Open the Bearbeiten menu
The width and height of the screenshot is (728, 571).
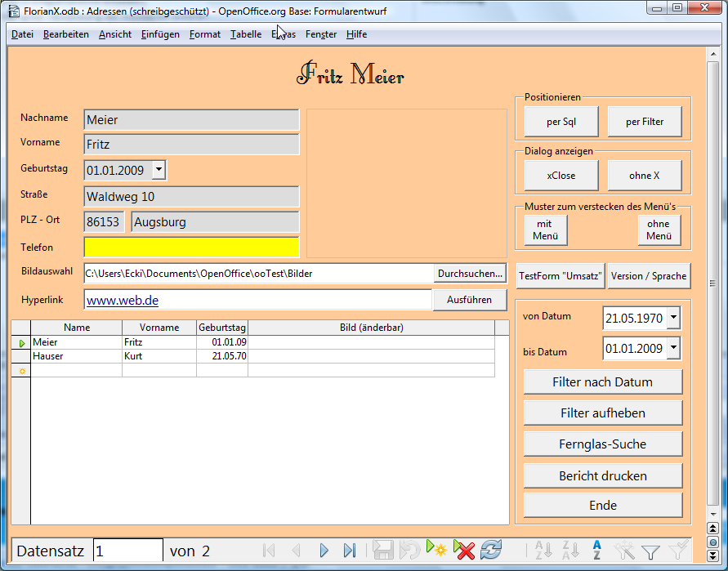coord(66,34)
